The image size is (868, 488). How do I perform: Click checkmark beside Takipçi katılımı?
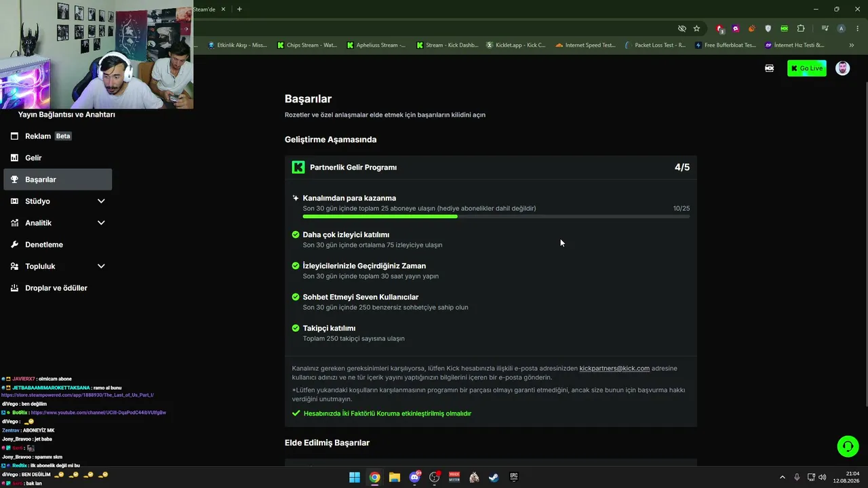click(296, 328)
